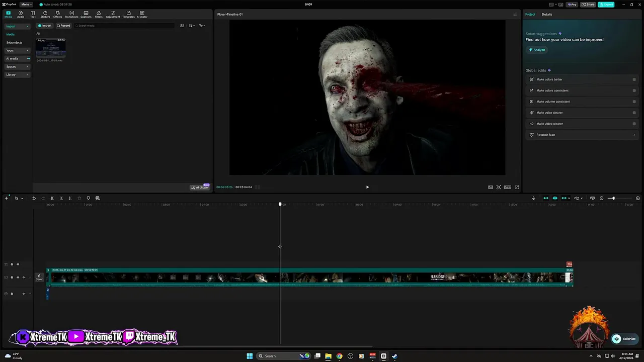Select Subprojects in the sidebar
The width and height of the screenshot is (644, 362).
click(x=14, y=42)
